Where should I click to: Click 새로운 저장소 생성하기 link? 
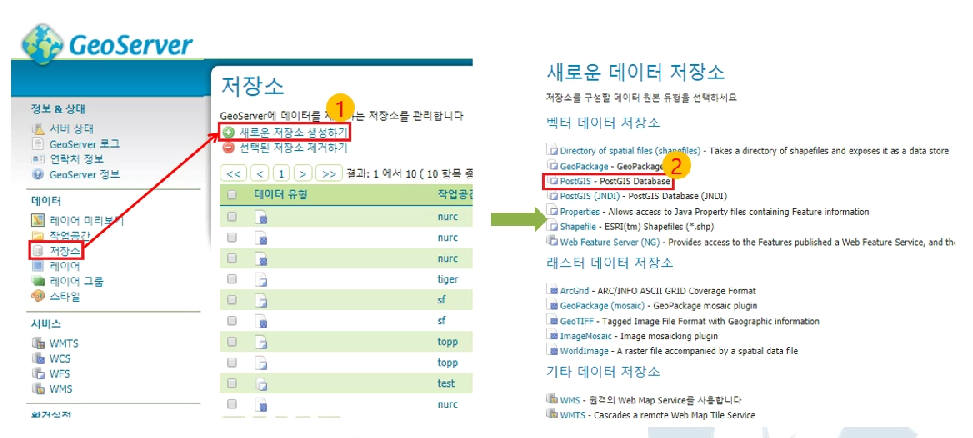pyautogui.click(x=294, y=133)
